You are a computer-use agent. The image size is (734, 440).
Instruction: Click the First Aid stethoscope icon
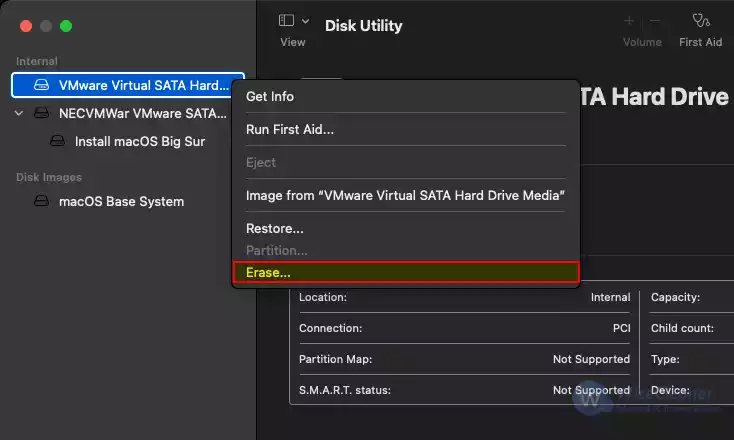pos(701,21)
